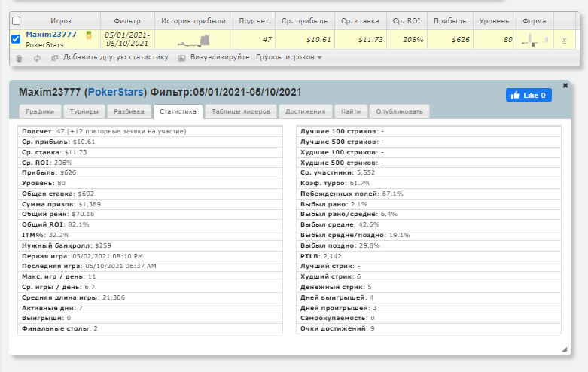This screenshot has height=372, width=588.
Task: Close the statistics panel with the X
Action: click(565, 86)
